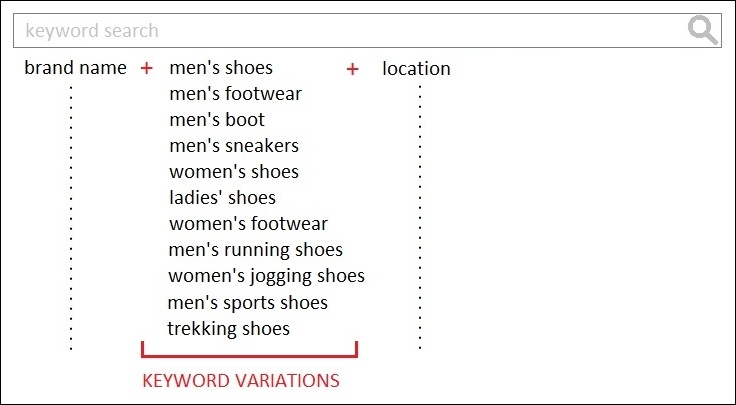Click the red plus before location
The height and width of the screenshot is (405, 736).
[353, 69]
